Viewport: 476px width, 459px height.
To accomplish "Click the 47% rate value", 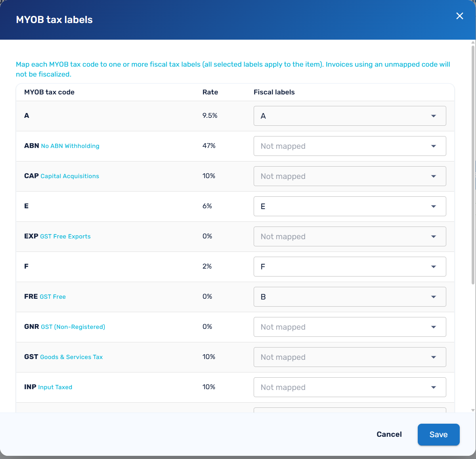I will 209,146.
